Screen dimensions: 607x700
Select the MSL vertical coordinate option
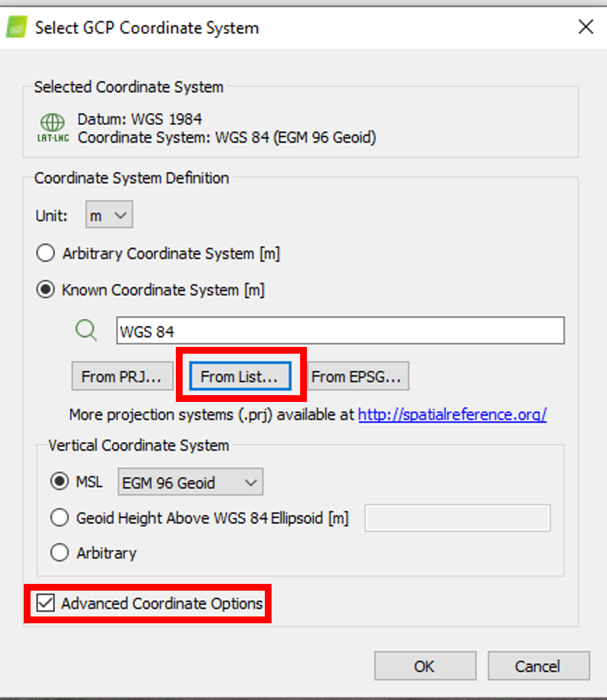tap(60, 483)
